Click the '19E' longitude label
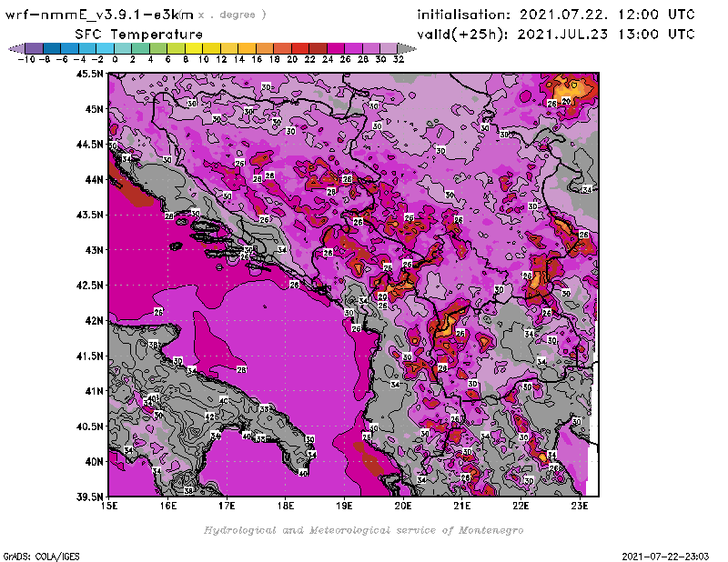 tap(345, 506)
